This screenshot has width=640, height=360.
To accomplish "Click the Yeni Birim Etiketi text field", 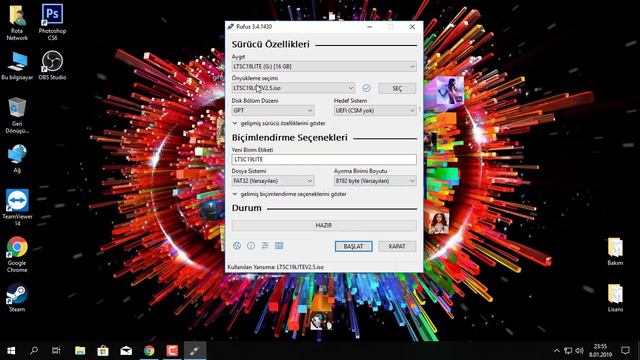I will click(x=324, y=160).
